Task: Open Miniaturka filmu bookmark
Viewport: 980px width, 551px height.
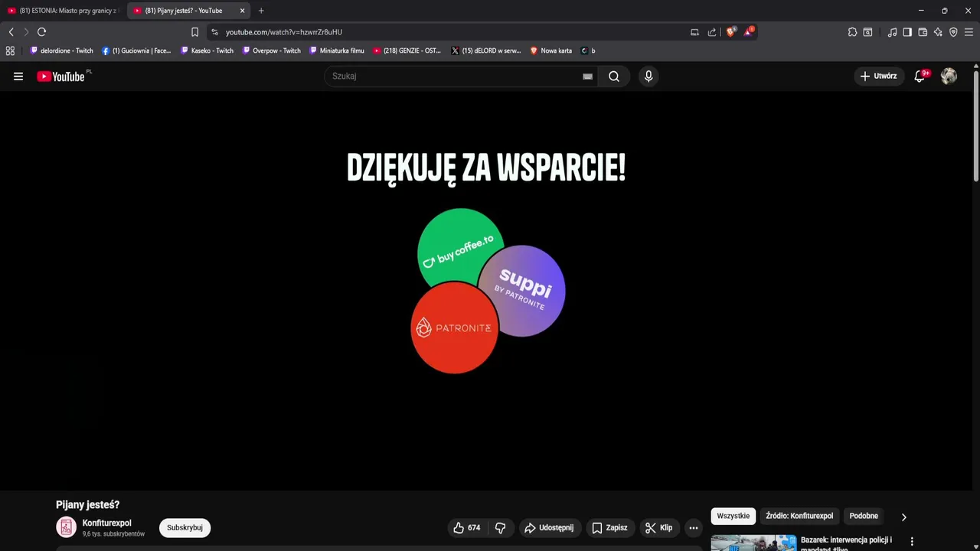Action: (x=337, y=51)
